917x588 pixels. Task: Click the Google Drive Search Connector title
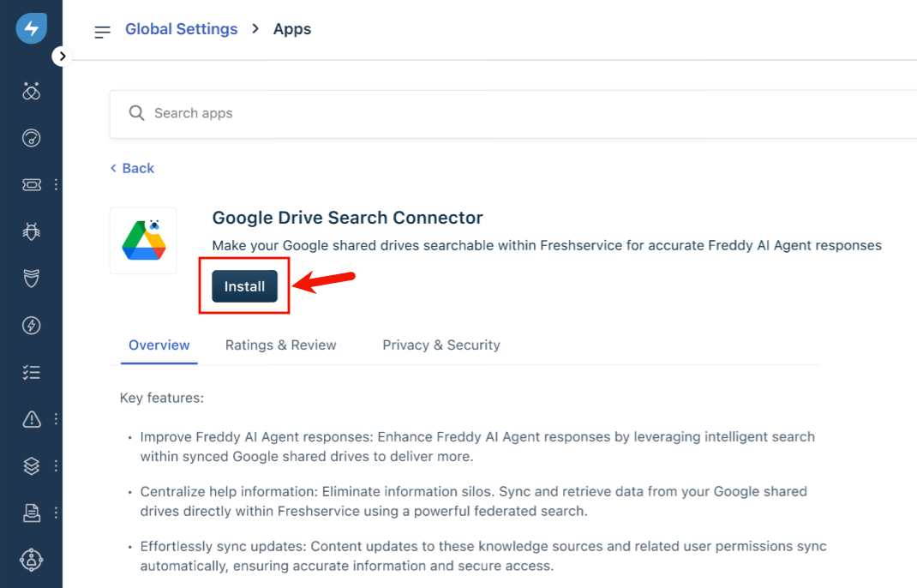347,218
